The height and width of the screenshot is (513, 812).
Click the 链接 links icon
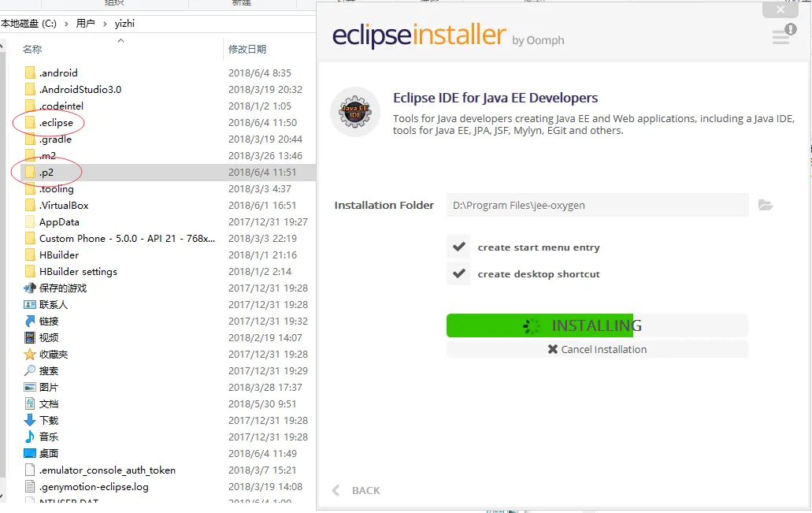(x=30, y=322)
